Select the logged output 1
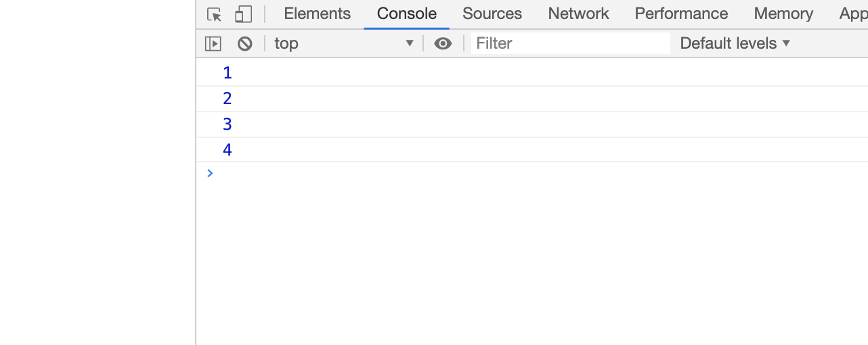 227,73
